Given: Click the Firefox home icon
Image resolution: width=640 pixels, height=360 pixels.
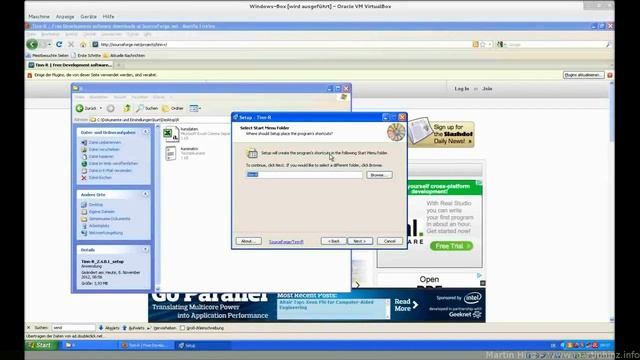Looking at the screenshot, I should pyautogui.click(x=83, y=44).
